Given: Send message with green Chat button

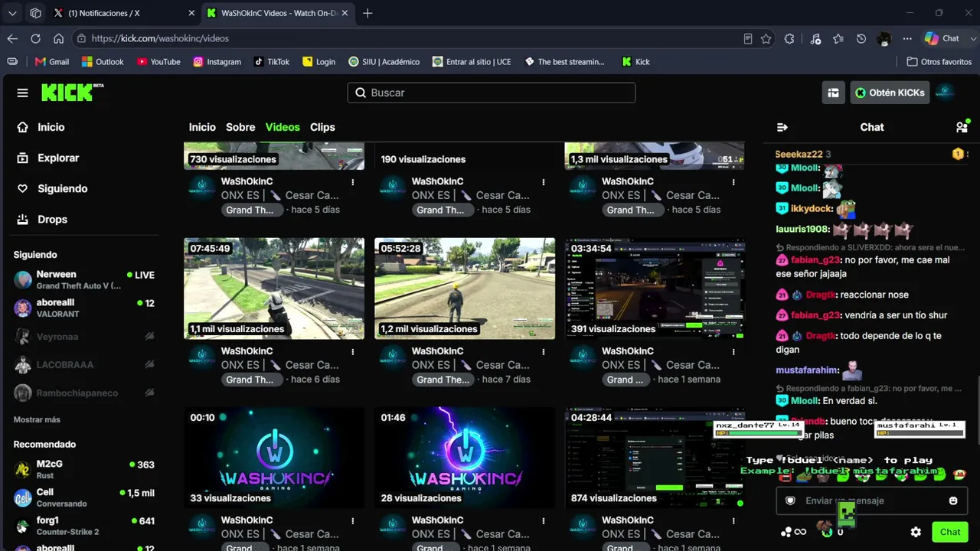Looking at the screenshot, I should pyautogui.click(x=950, y=532).
